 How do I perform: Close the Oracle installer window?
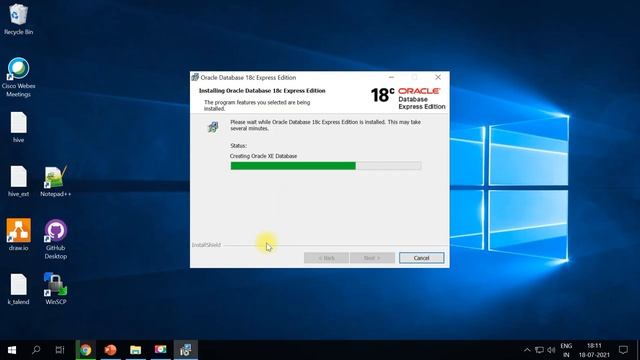438,77
